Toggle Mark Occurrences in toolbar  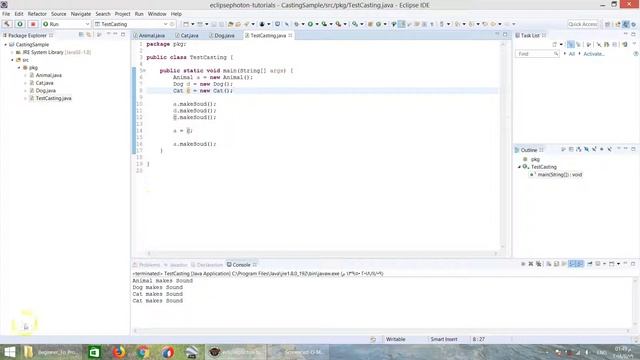[x=402, y=24]
